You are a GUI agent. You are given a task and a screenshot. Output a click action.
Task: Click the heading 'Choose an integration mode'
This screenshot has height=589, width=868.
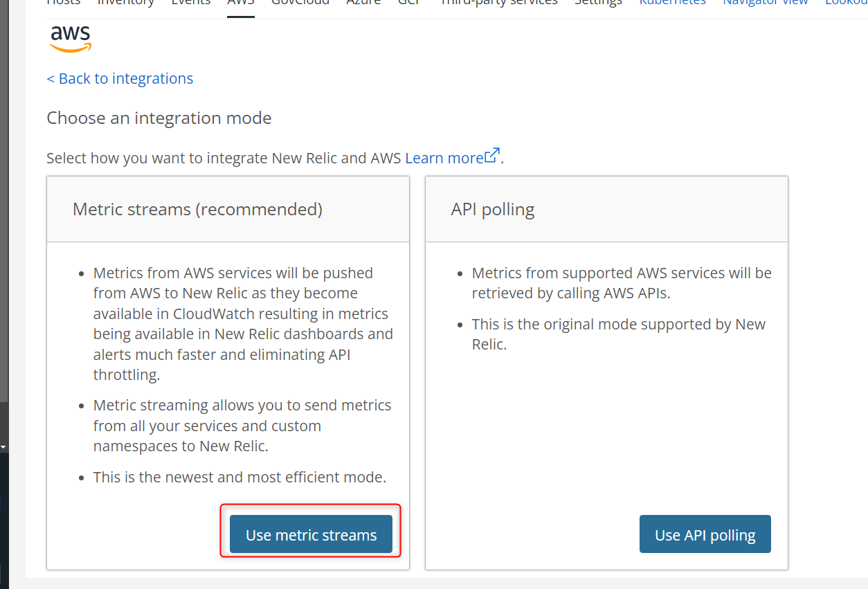[x=159, y=118]
